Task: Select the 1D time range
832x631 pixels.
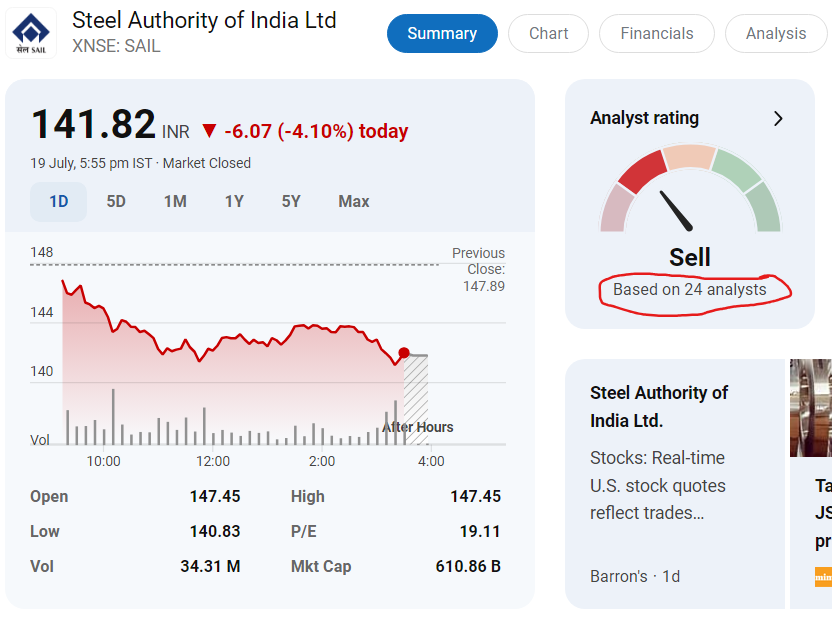Action: [59, 202]
